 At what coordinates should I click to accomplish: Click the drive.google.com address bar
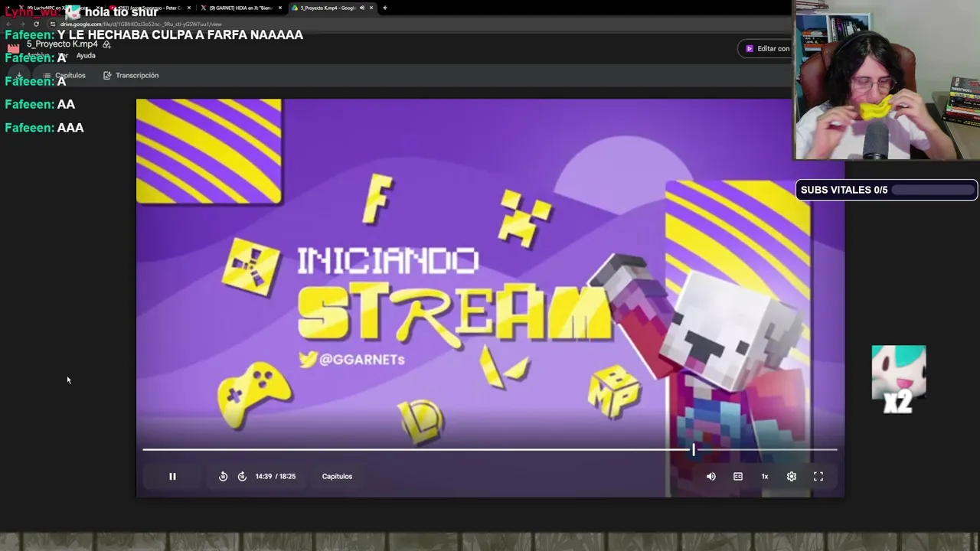tap(141, 24)
